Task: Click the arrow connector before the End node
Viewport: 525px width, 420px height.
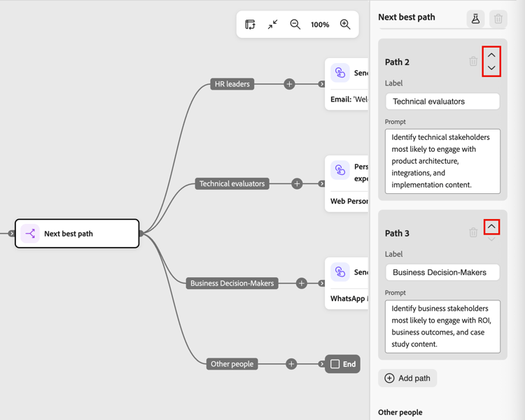Action: [321, 364]
